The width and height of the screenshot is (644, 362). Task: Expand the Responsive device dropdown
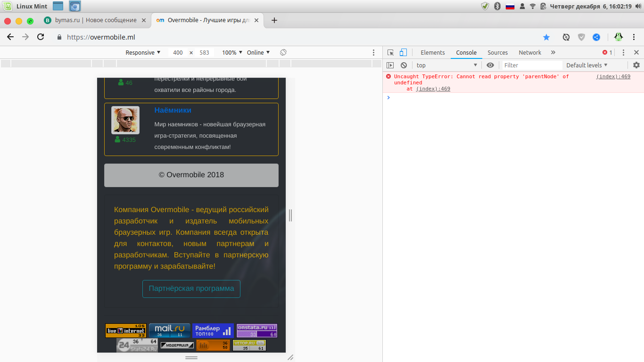[x=143, y=53]
